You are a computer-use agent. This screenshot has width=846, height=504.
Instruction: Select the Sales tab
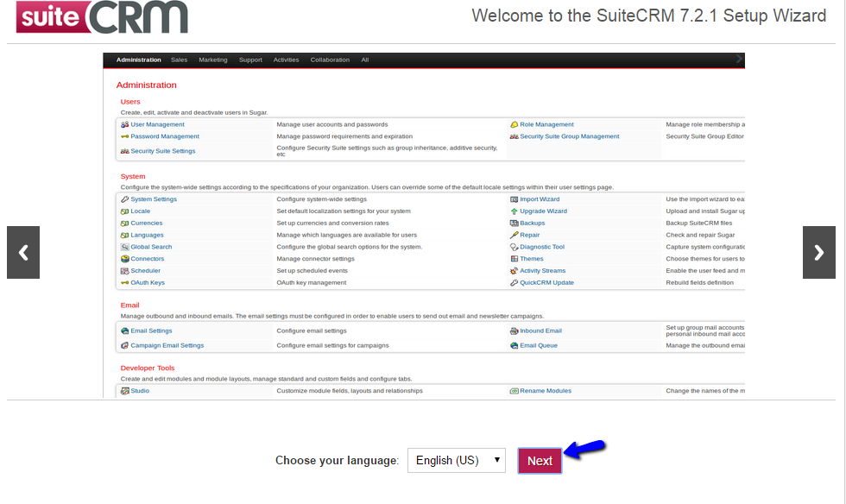pos(180,60)
